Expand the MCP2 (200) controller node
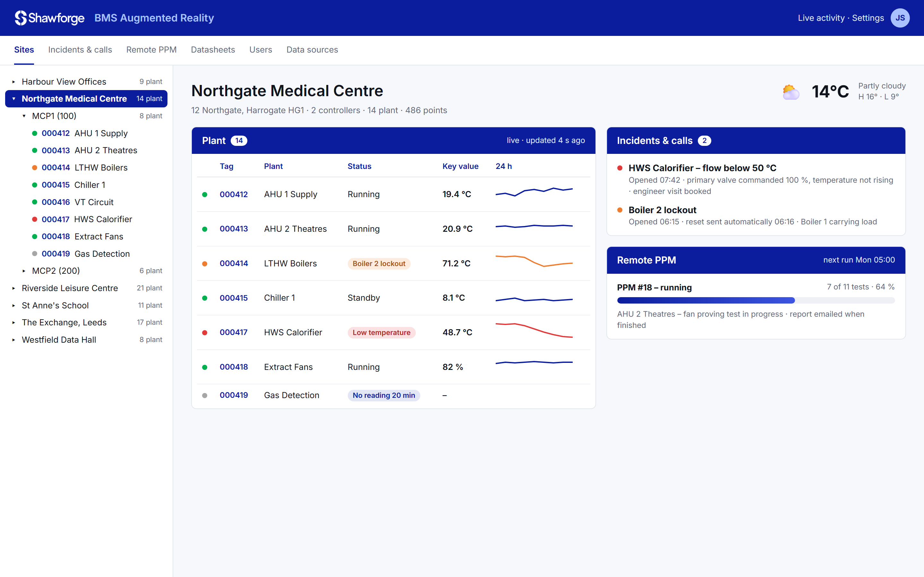Image resolution: width=924 pixels, height=577 pixels. click(24, 271)
